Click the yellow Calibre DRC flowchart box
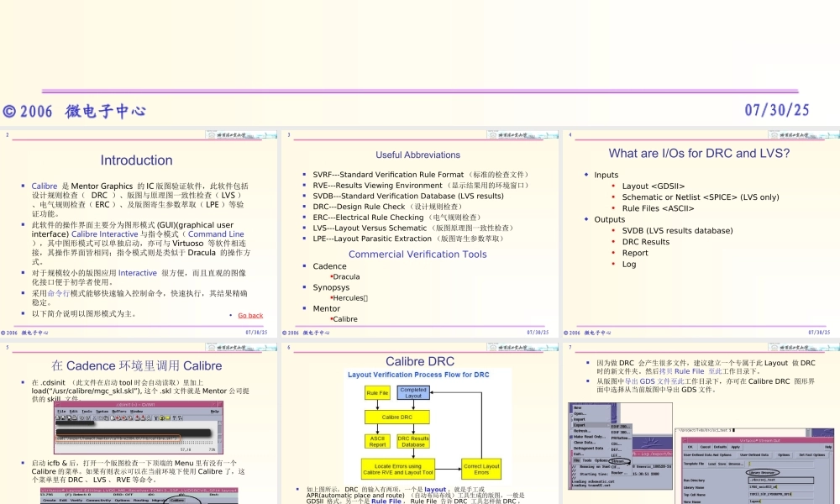The height and width of the screenshot is (504, 840). point(397,417)
